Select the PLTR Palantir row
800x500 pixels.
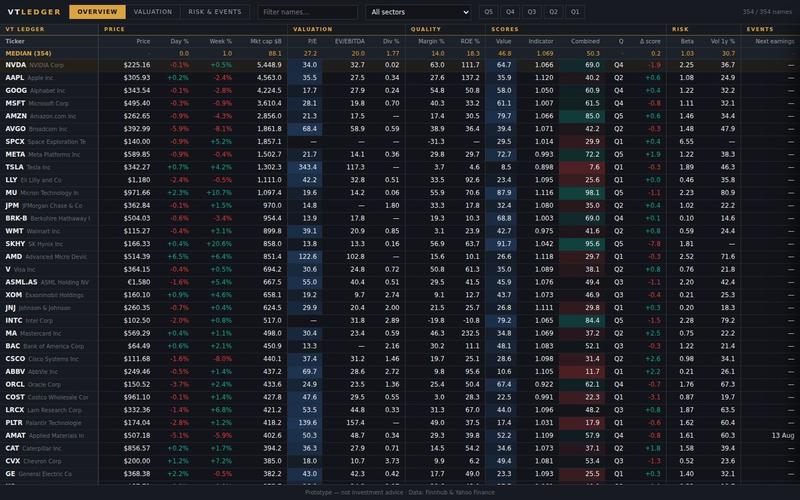pyautogui.click(x=400, y=423)
